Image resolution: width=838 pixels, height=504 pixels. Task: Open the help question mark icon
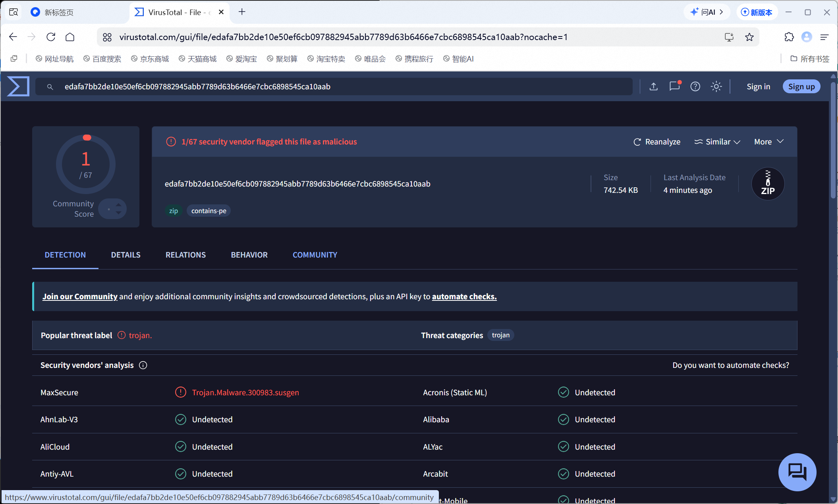pyautogui.click(x=695, y=87)
